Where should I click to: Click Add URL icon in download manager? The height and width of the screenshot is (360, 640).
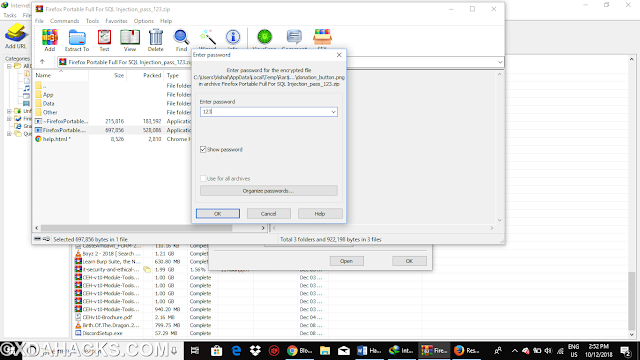[x=16, y=36]
